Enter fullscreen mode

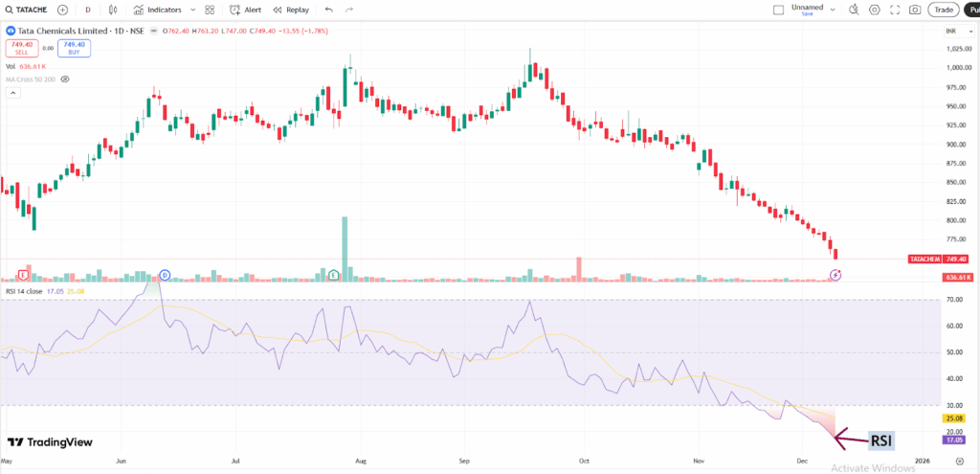[x=895, y=10]
